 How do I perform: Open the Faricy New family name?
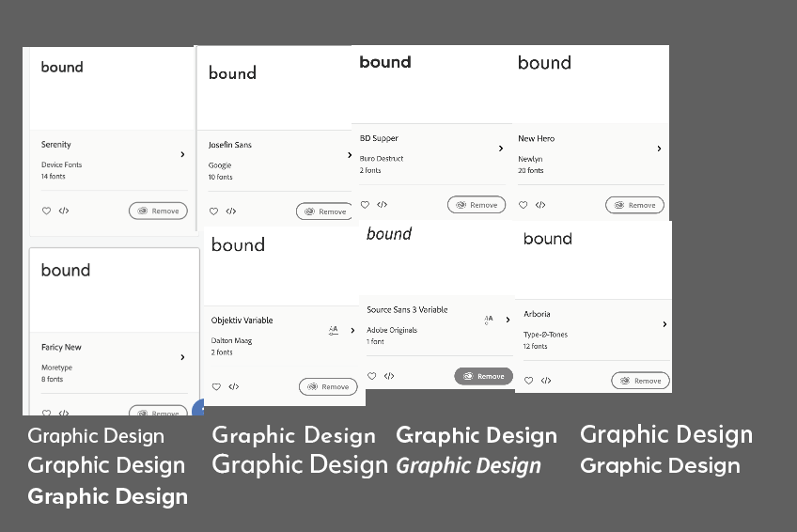(61, 347)
